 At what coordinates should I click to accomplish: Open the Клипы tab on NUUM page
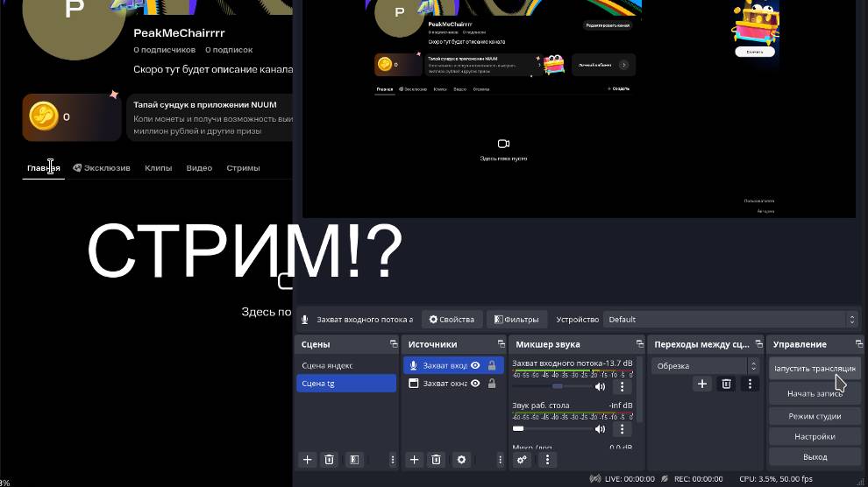[159, 168]
